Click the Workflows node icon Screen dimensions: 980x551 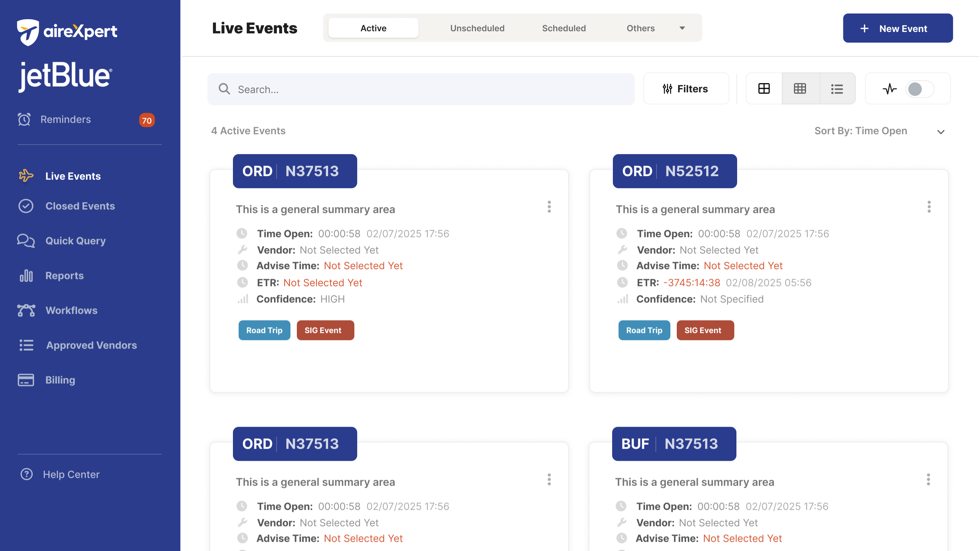click(26, 310)
